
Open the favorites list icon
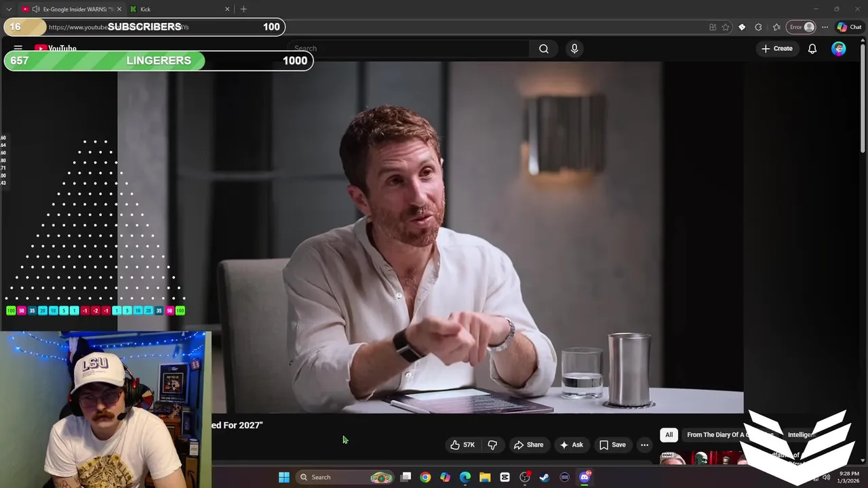coord(776,27)
